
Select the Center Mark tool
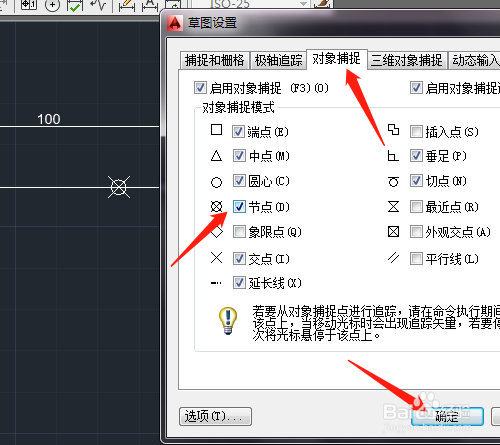[52, 5]
